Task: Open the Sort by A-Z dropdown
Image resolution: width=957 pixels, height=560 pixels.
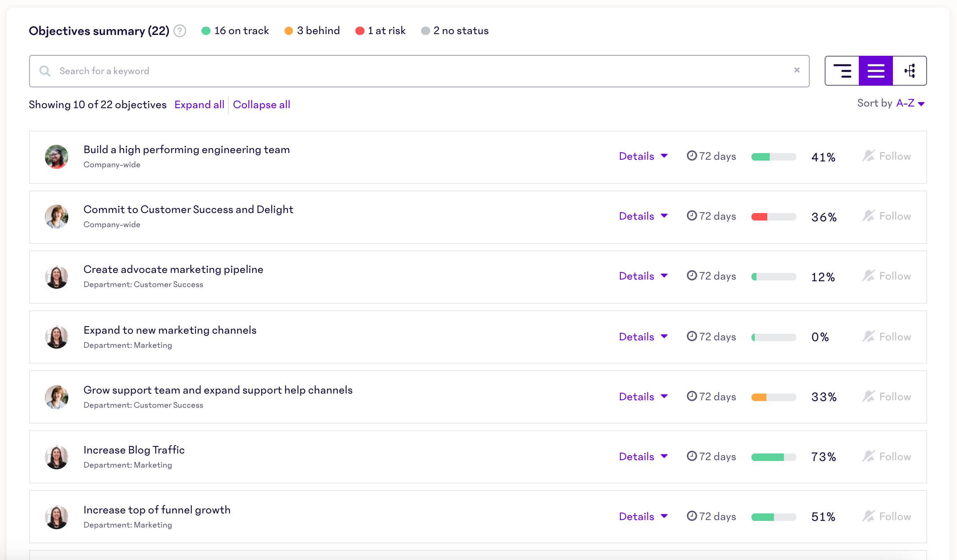Action: (910, 104)
